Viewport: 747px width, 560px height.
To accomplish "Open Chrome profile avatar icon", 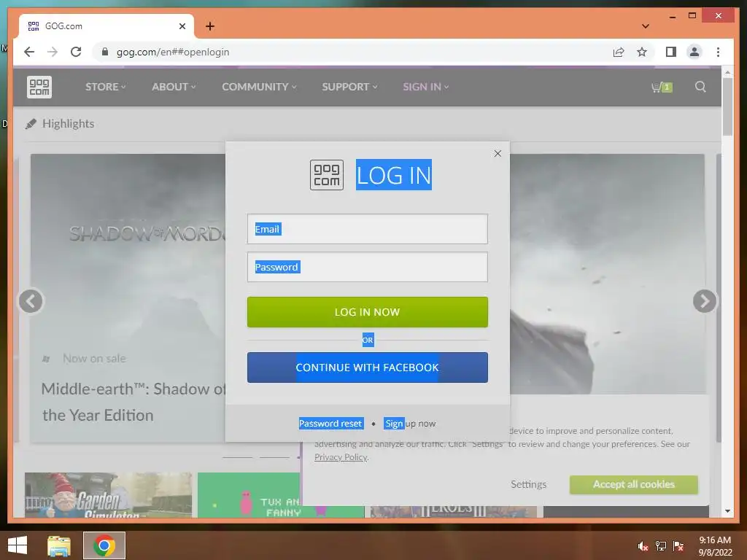I will 694,52.
